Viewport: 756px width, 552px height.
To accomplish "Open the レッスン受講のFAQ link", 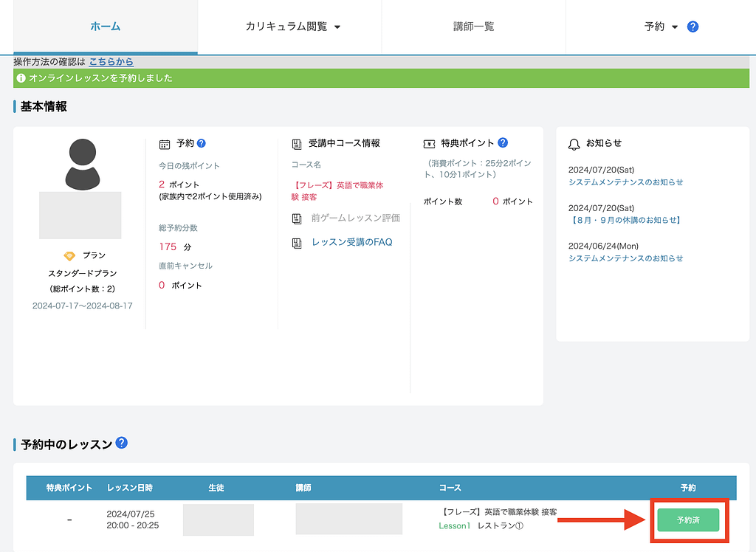I will (351, 242).
